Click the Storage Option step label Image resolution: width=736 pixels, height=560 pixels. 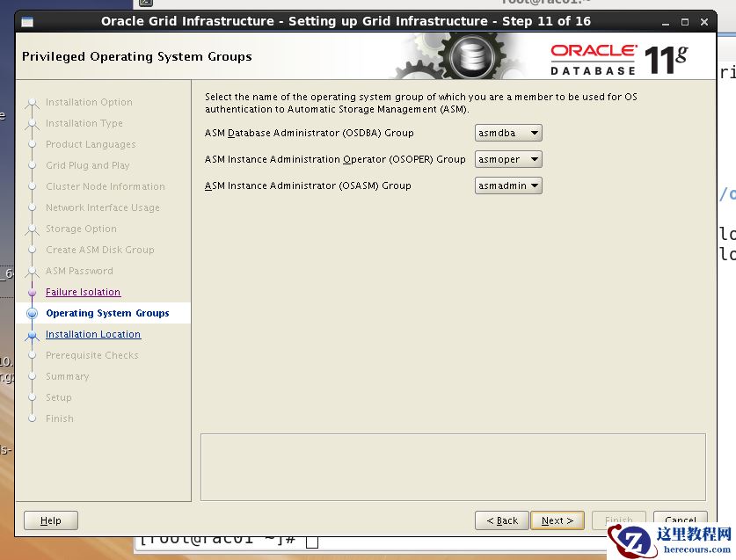(x=81, y=229)
